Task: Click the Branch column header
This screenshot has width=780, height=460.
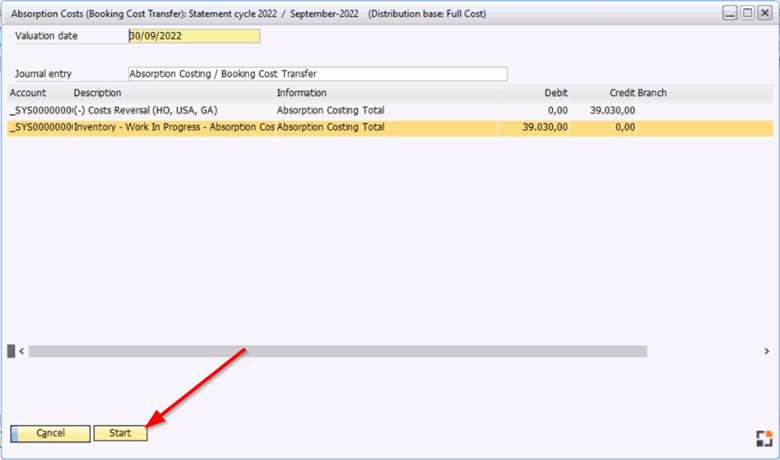Action: tap(652, 93)
